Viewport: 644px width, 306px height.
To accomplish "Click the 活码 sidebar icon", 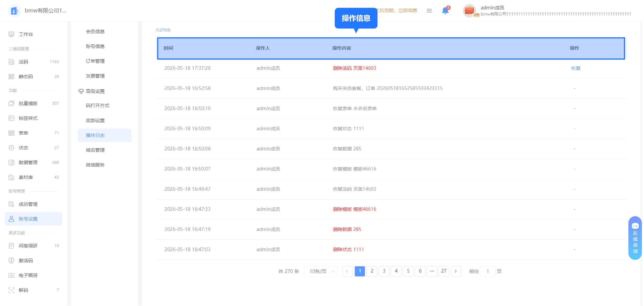I will coord(11,62).
